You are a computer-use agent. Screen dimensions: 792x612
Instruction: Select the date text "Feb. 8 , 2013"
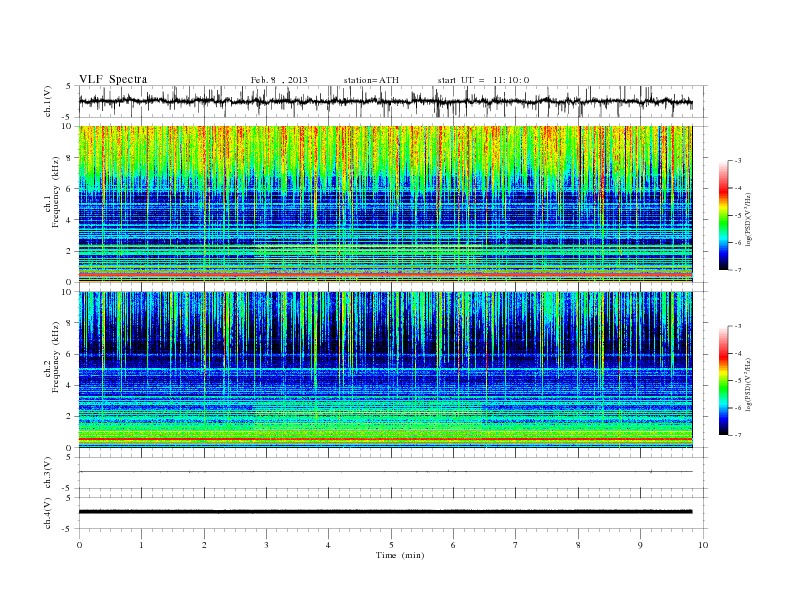[x=279, y=80]
